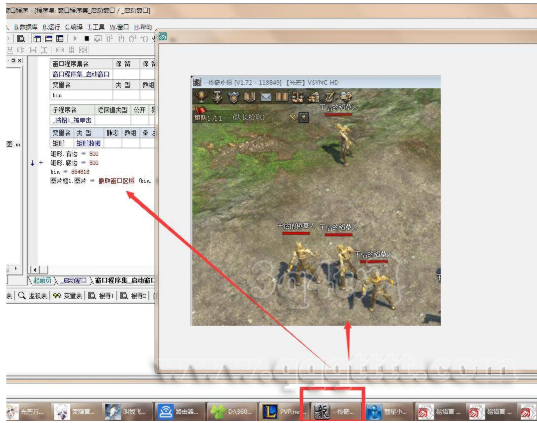This screenshot has height=423, width=537.
Task: Click the Run (play) toolbar icon
Action: coord(75,38)
